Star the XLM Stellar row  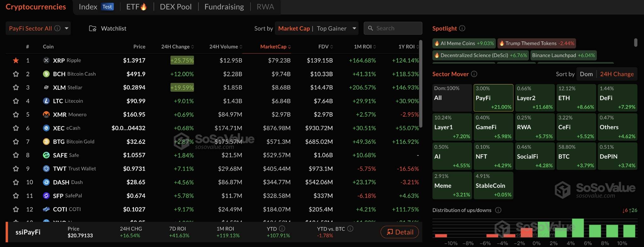coord(16,87)
